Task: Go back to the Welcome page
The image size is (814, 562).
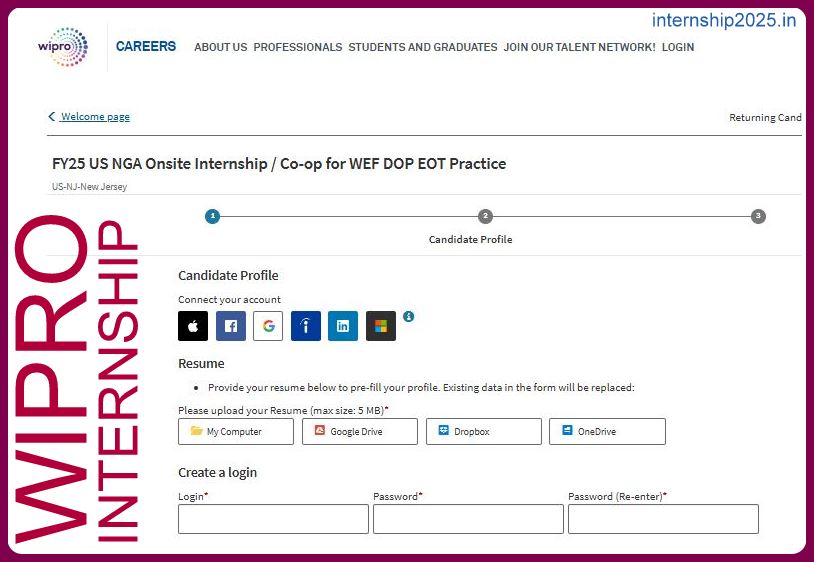Action: pos(89,116)
